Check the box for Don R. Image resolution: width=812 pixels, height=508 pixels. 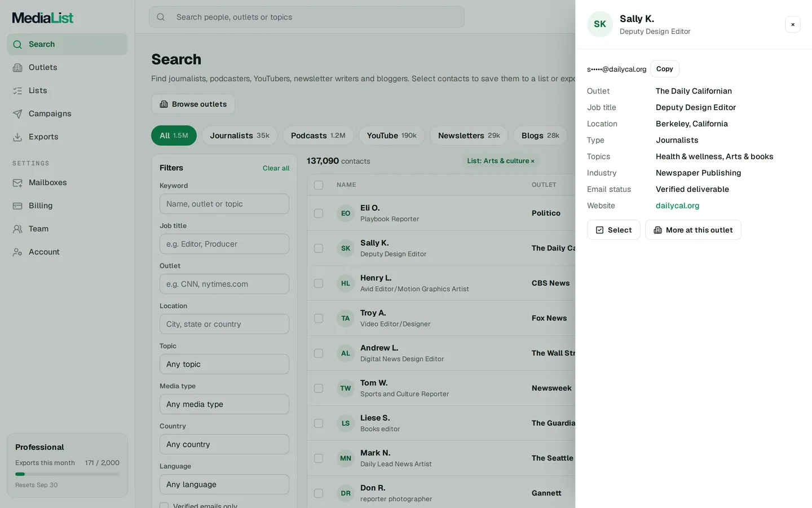(319, 493)
